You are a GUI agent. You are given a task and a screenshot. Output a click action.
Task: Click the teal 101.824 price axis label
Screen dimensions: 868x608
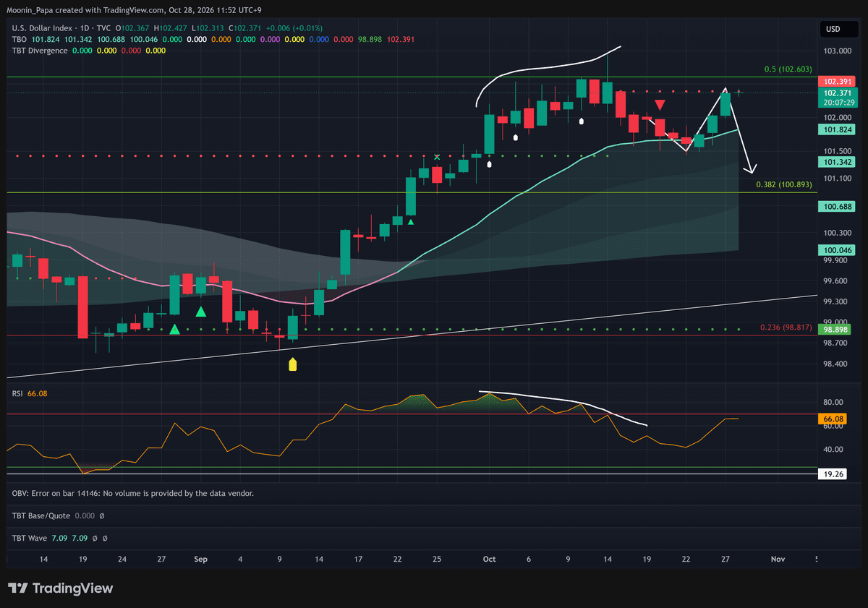(838, 129)
